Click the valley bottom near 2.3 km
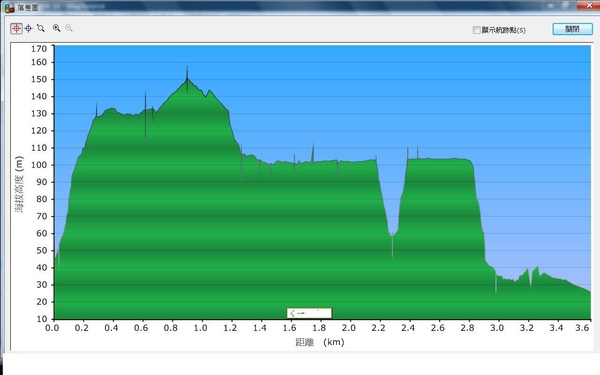Viewport: 600px width, 375px height. pyautogui.click(x=392, y=235)
